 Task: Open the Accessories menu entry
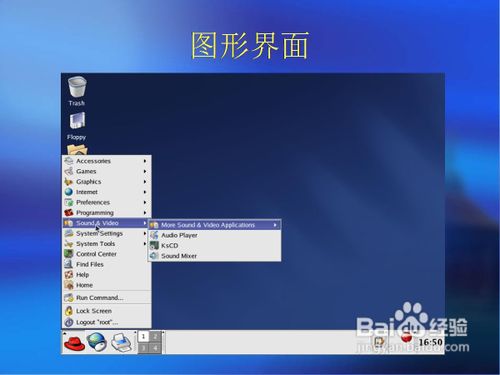click(x=106, y=161)
